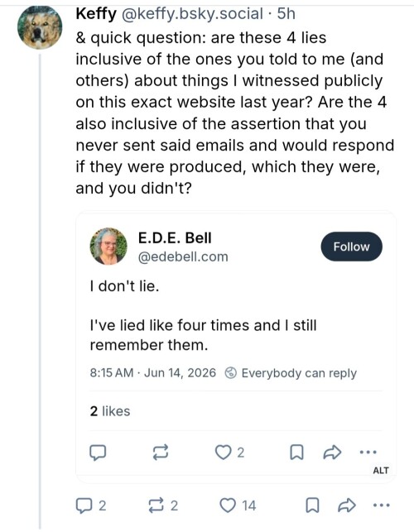Click reply icon in quoted Bell post
The image size is (414, 532).
[x=98, y=453]
